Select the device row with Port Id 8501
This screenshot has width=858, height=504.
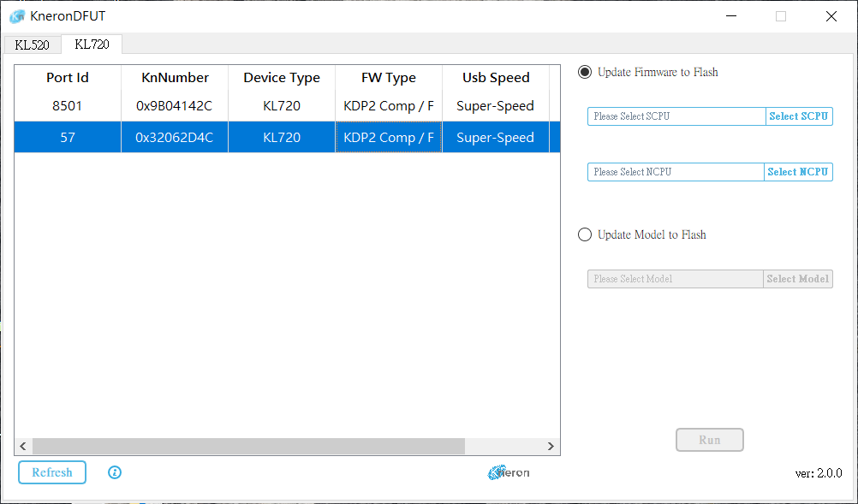(287, 106)
